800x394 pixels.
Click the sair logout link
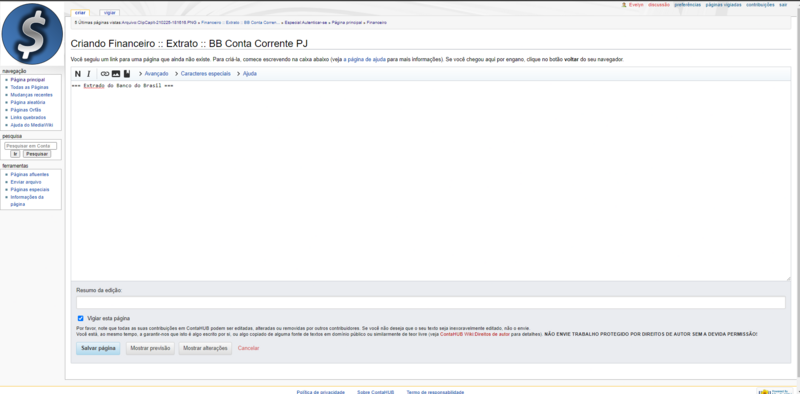point(783,5)
